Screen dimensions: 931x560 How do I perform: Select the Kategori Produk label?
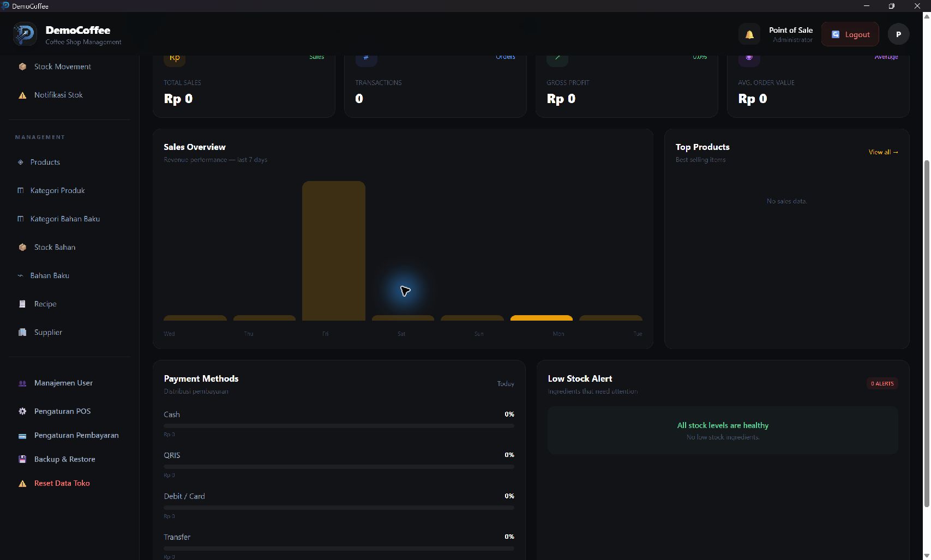tap(58, 190)
